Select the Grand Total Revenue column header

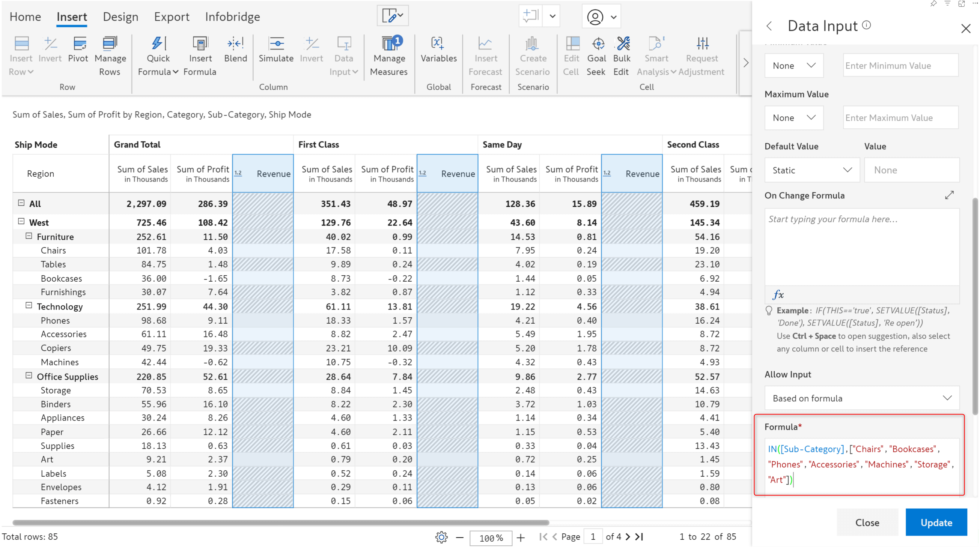(263, 173)
